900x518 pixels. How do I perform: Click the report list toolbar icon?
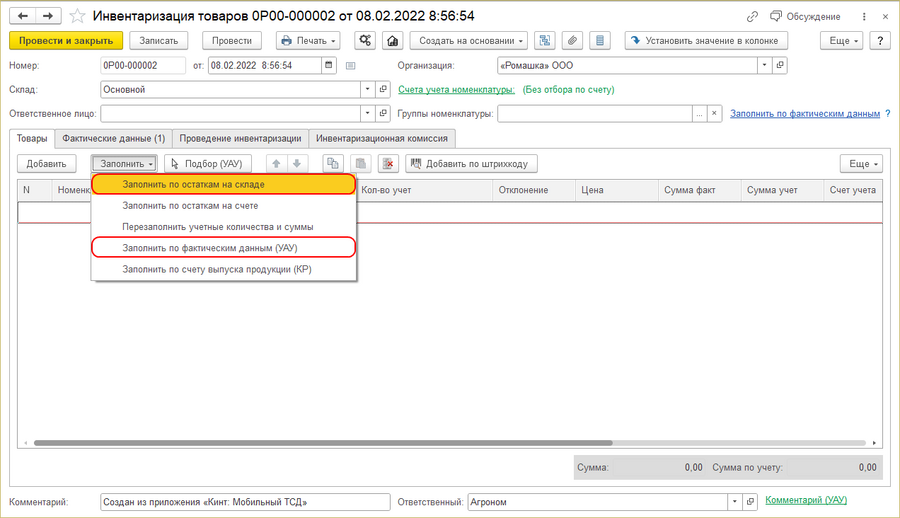[x=600, y=41]
